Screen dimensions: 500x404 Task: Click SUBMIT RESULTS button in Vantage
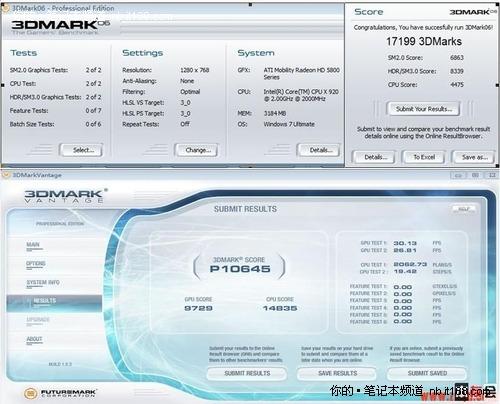247,373
